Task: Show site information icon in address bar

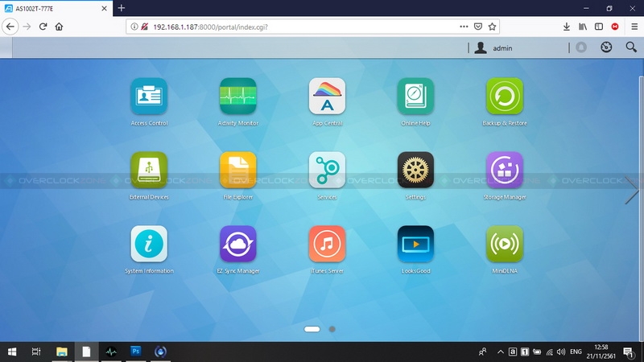Action: point(134,27)
